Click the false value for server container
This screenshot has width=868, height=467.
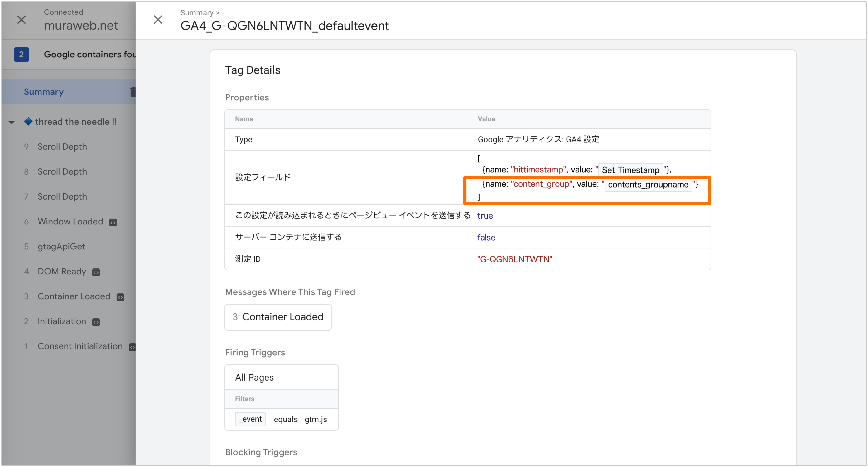[486, 238]
